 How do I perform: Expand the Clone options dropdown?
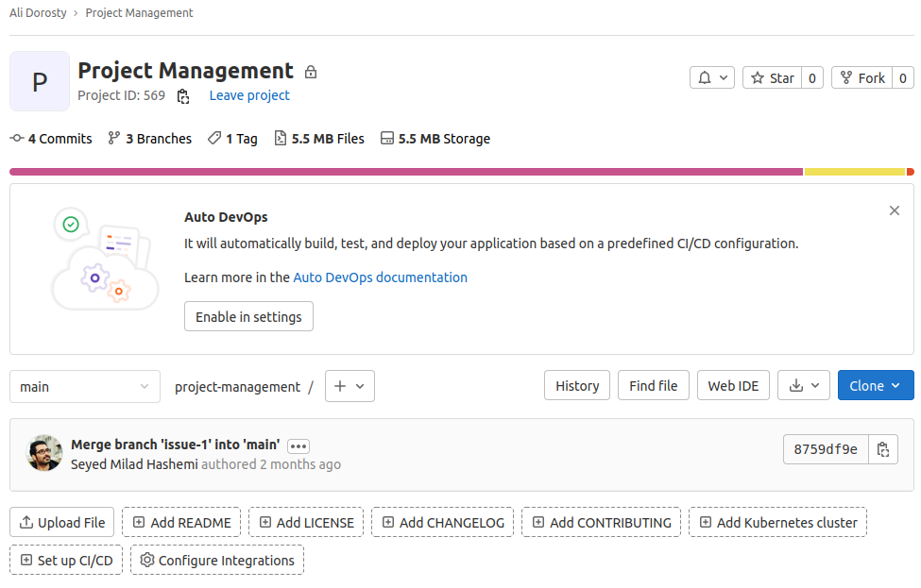point(876,386)
